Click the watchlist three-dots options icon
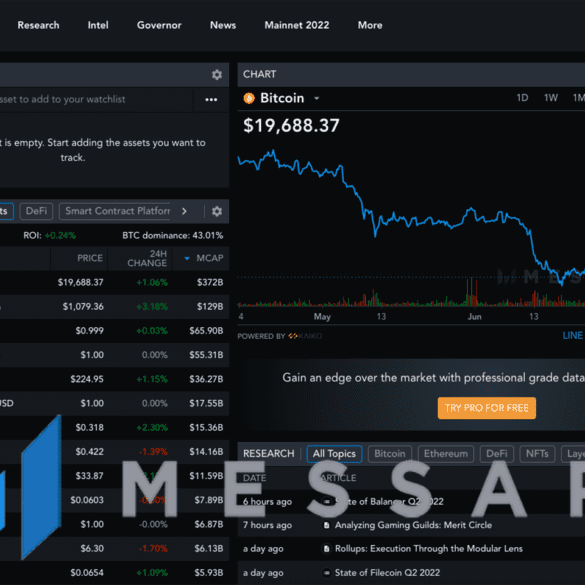 [211, 100]
